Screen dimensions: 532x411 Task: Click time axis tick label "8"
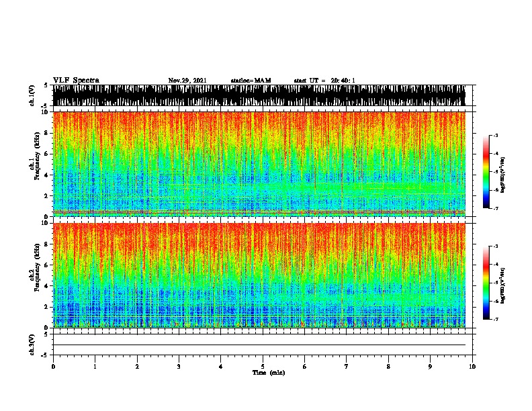pyautogui.click(x=388, y=367)
